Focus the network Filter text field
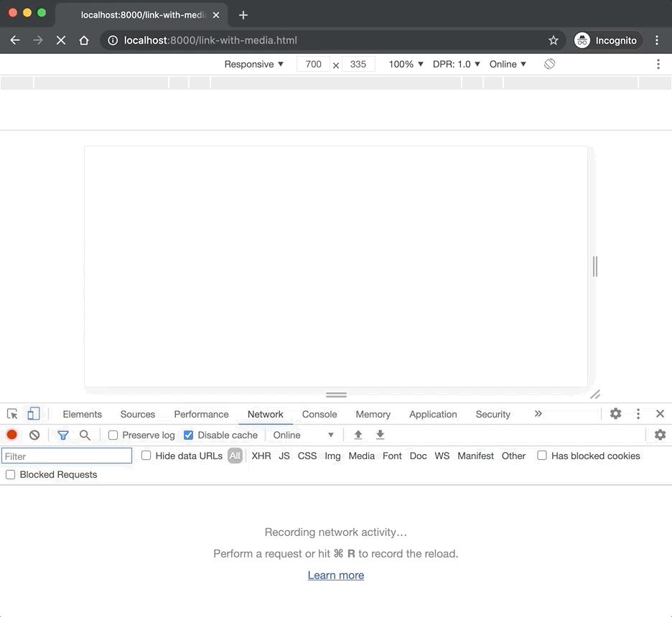This screenshot has height=617, width=672. point(67,456)
